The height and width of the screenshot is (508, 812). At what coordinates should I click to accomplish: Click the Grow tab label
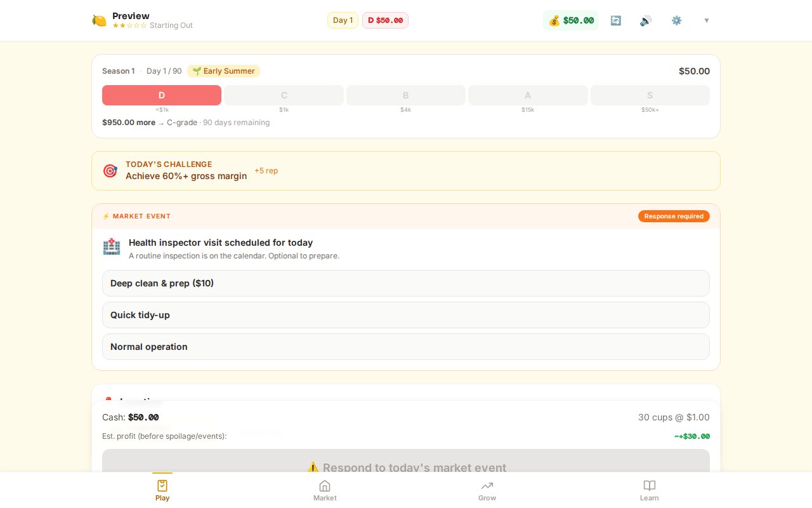[487, 498]
